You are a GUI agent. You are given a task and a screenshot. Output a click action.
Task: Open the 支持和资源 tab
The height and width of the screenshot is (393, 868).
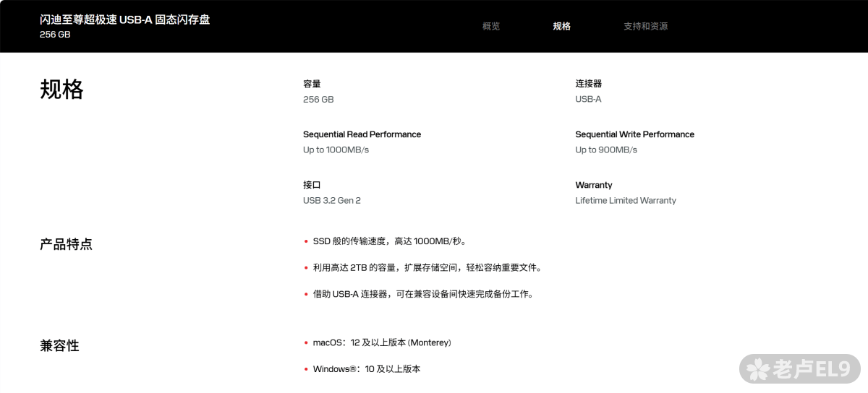pos(645,26)
